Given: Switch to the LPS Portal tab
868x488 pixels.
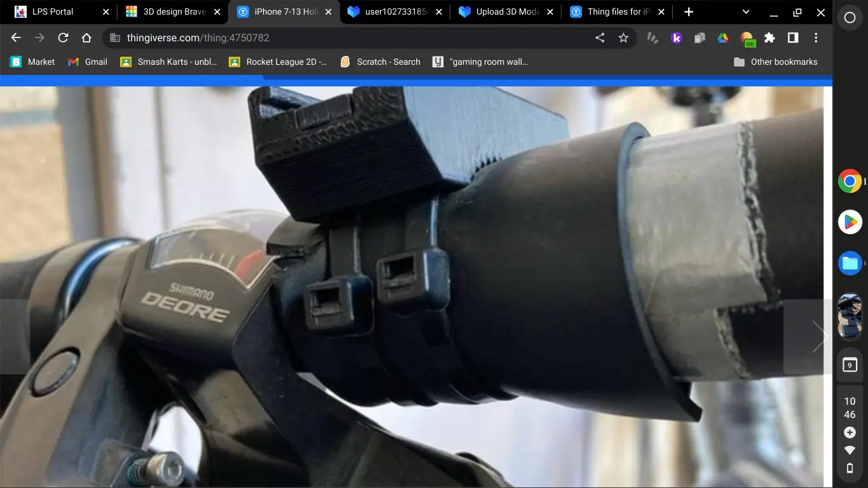Looking at the screenshot, I should [53, 12].
